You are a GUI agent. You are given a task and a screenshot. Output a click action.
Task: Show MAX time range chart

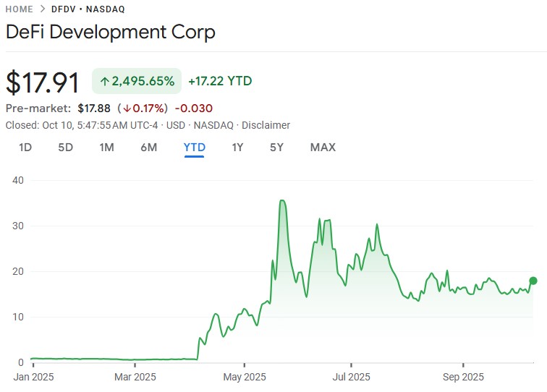[x=323, y=148]
